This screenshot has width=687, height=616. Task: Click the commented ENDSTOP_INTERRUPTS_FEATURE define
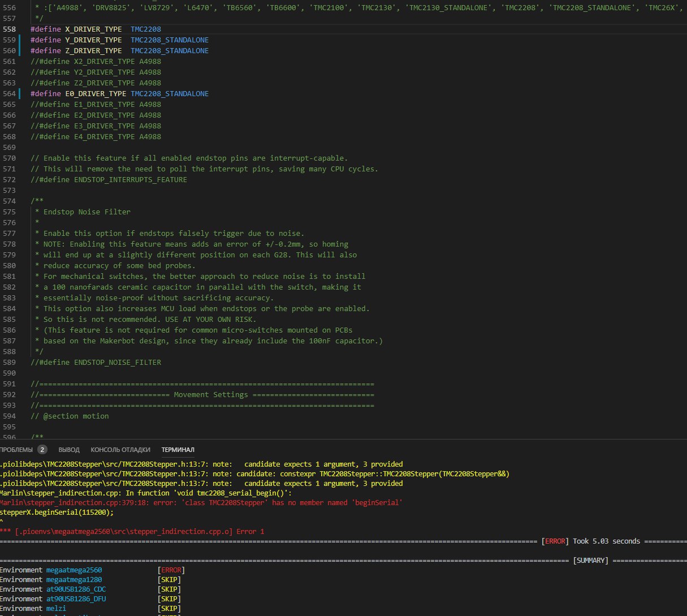tap(109, 180)
